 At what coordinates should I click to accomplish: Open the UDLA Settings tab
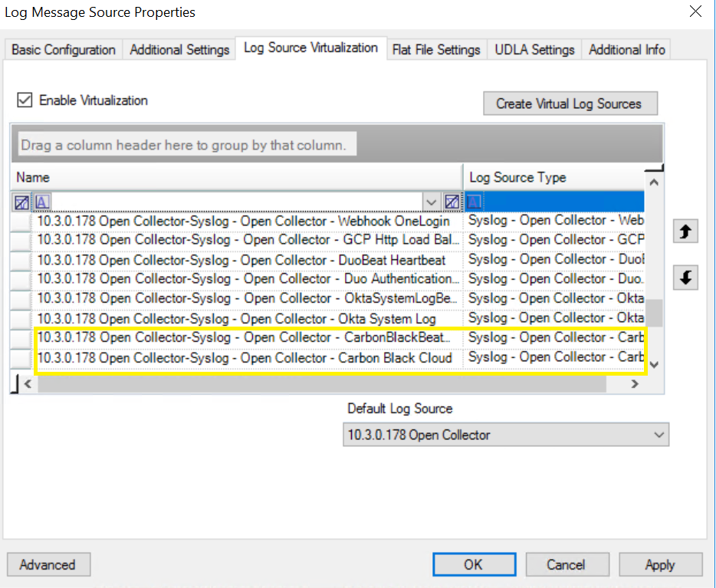pos(534,49)
